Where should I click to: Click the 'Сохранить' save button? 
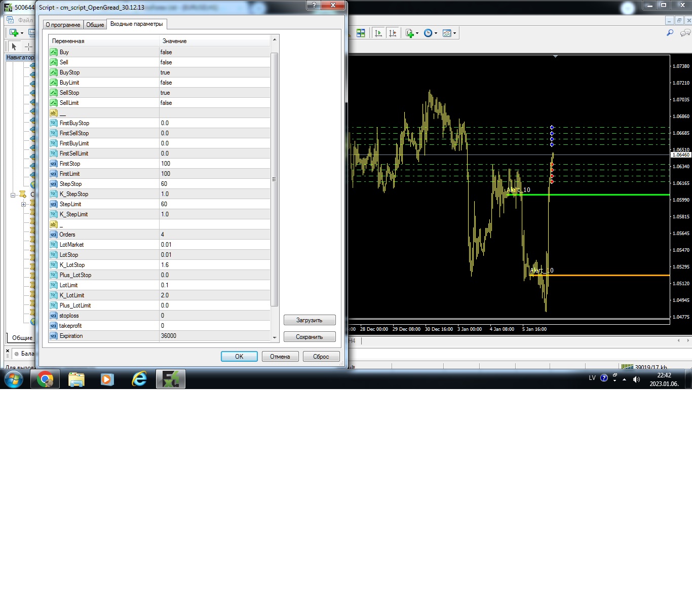pos(310,337)
